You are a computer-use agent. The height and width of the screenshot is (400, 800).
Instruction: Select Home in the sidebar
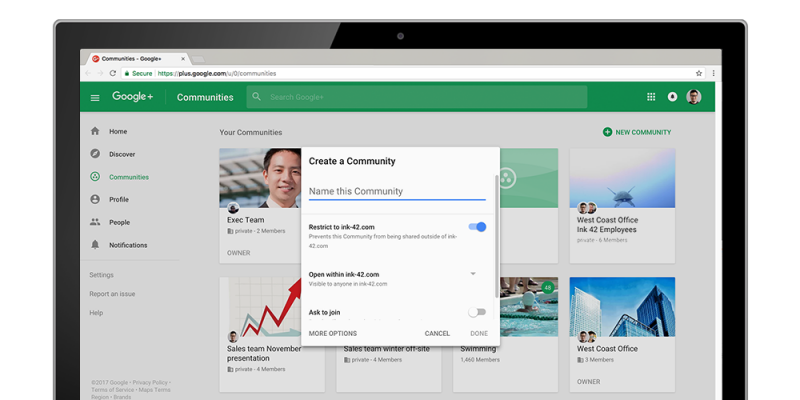click(x=118, y=132)
